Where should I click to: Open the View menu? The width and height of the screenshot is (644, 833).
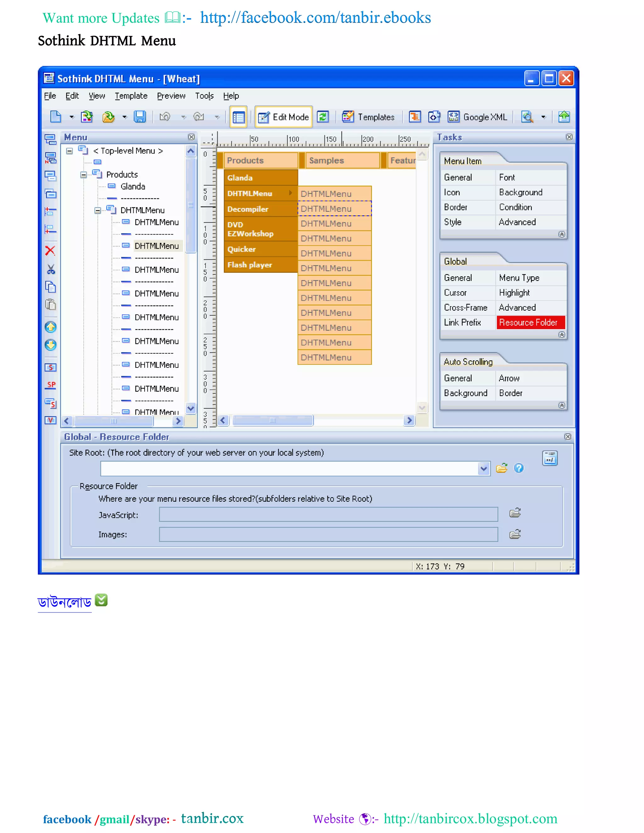point(97,96)
